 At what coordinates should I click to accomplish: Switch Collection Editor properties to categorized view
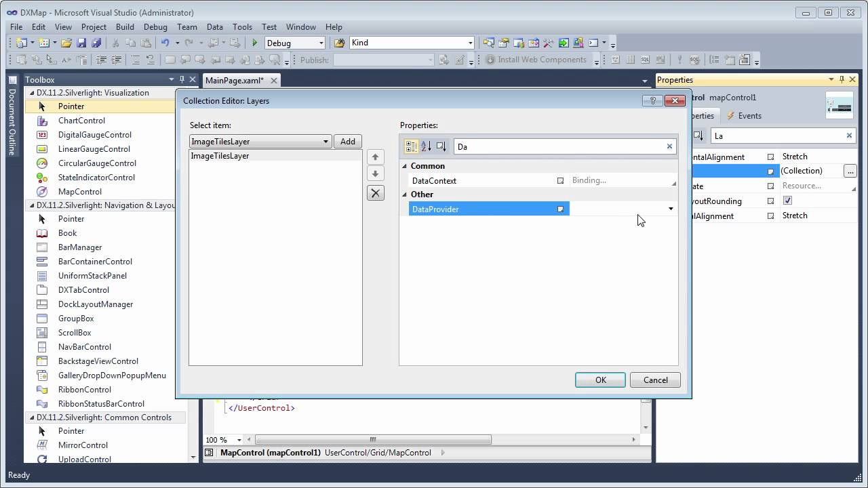click(412, 146)
